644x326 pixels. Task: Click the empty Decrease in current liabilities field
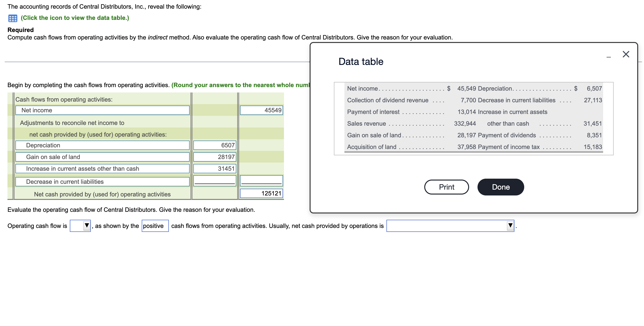pos(215,181)
